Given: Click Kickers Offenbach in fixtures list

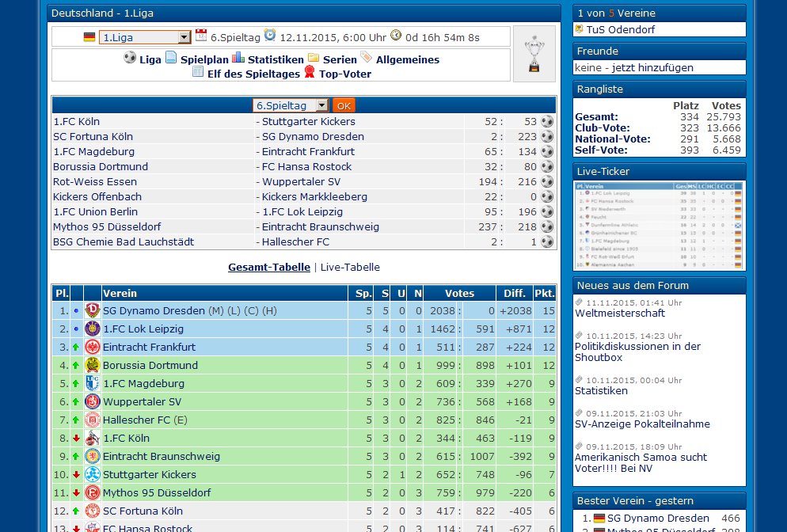Looking at the screenshot, I should (x=97, y=197).
